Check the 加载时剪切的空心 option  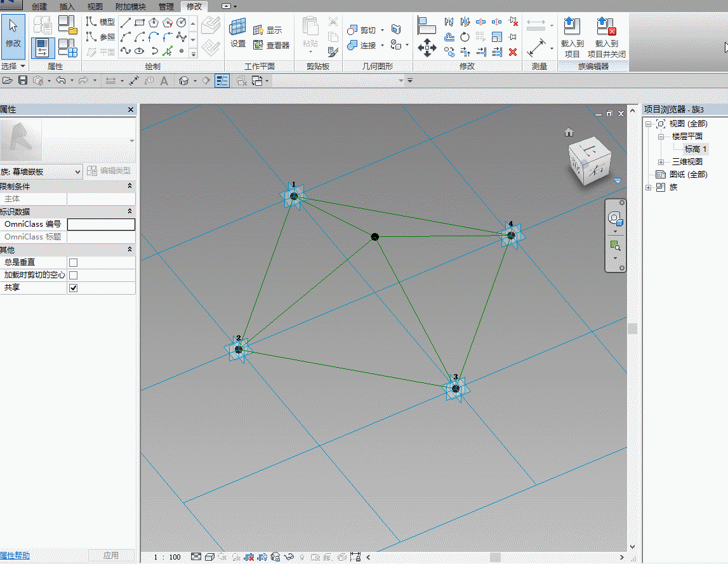click(x=74, y=275)
